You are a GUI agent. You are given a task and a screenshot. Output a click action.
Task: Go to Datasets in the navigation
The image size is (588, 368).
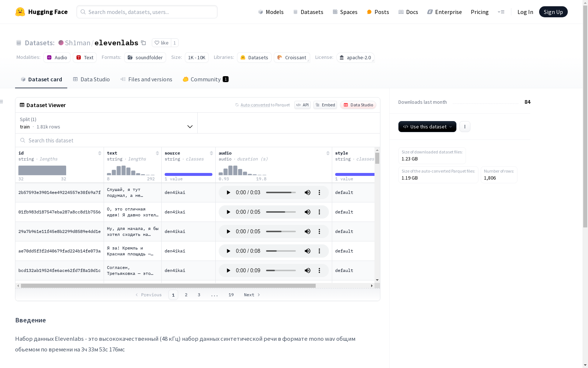[308, 12]
